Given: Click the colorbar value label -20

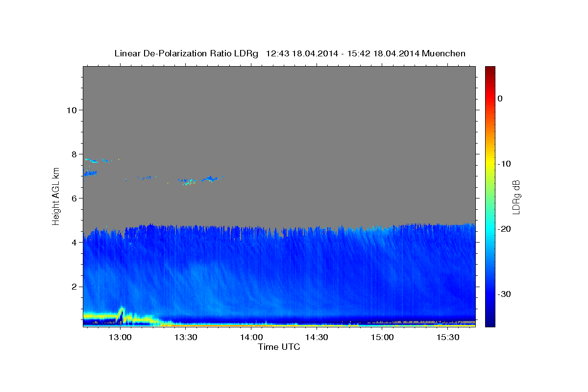Looking at the screenshot, I should coord(504,229).
